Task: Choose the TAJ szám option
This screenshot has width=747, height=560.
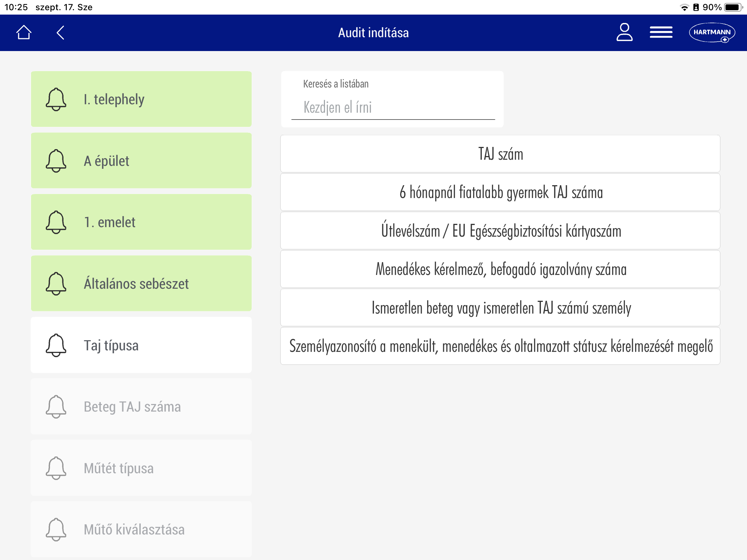Action: [500, 154]
